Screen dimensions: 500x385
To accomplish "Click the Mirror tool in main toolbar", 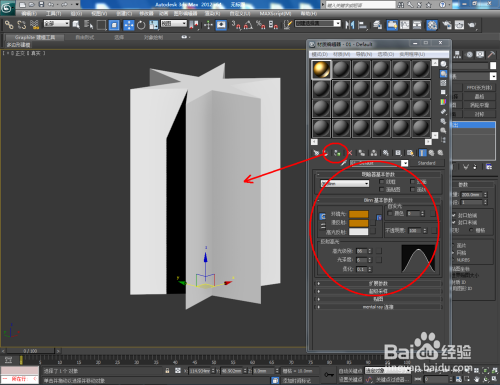I will [350, 25].
